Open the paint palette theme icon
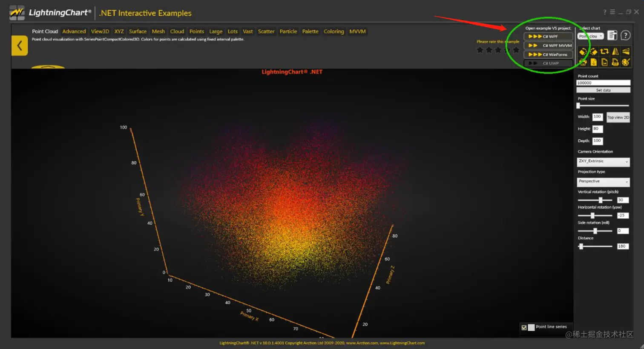The height and width of the screenshot is (349, 644). coord(626,62)
